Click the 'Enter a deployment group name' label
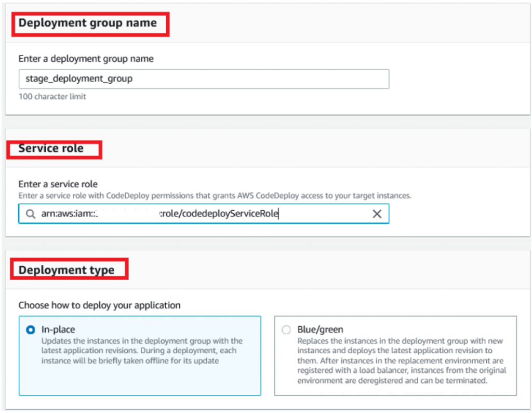 (86, 59)
